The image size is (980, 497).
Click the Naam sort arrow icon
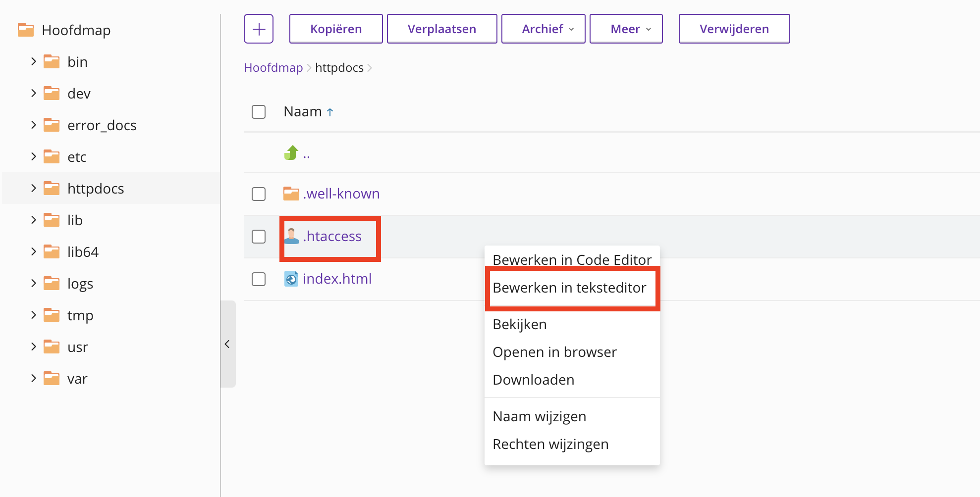[x=330, y=112]
